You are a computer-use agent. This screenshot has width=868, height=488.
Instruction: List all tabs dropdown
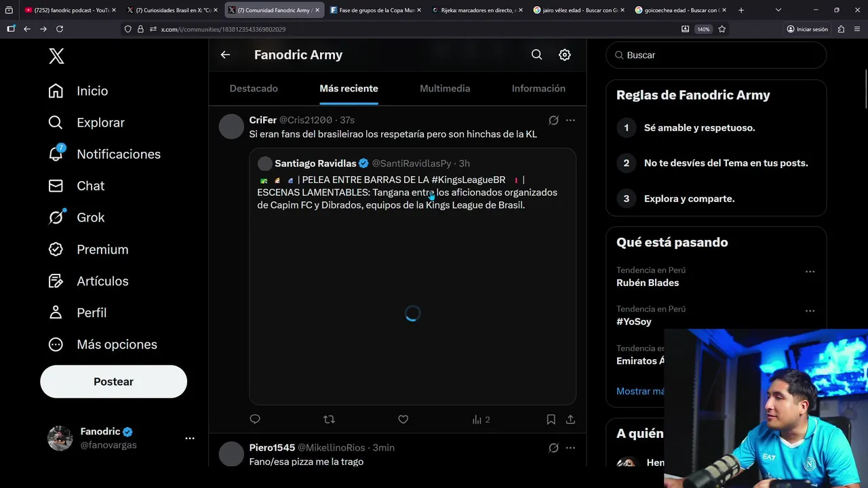click(x=778, y=10)
